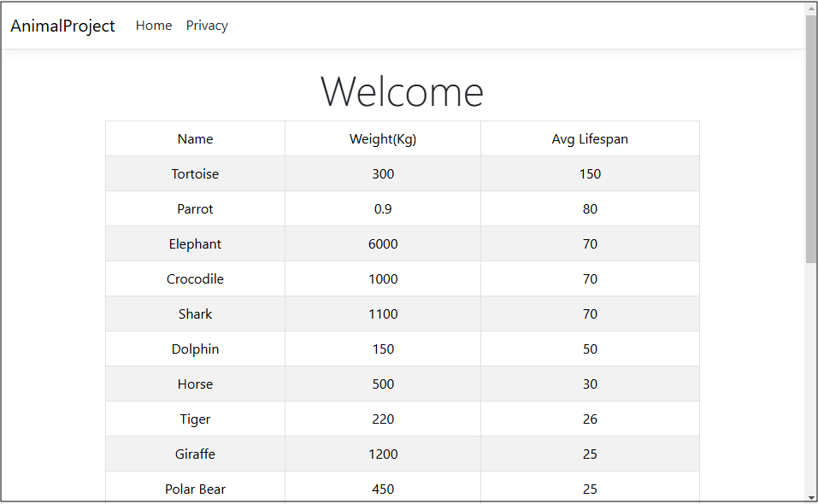The image size is (818, 504).
Task: Select the Giraffe table row
Action: click(195, 454)
